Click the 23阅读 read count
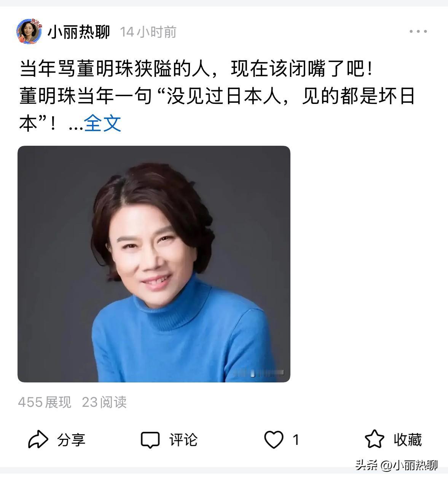The image size is (448, 481). coord(104,402)
